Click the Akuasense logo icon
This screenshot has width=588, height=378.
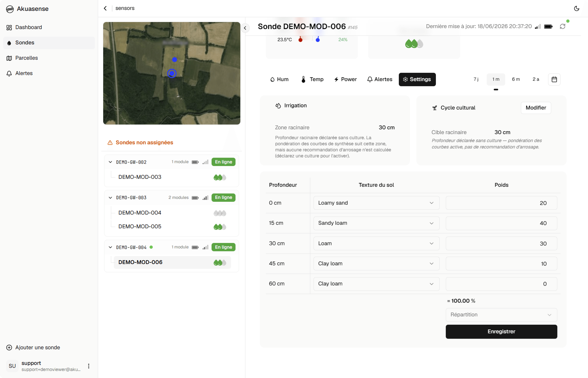pyautogui.click(x=10, y=9)
